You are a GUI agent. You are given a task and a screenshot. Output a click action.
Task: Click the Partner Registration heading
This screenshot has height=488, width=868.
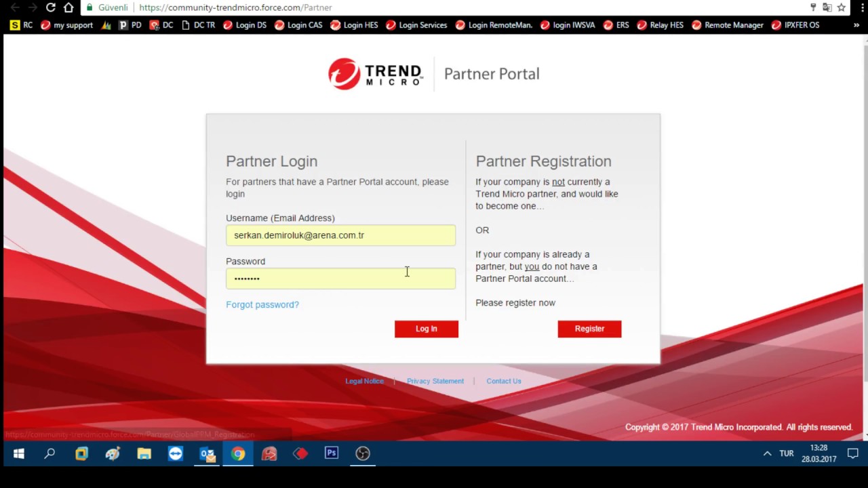point(543,161)
